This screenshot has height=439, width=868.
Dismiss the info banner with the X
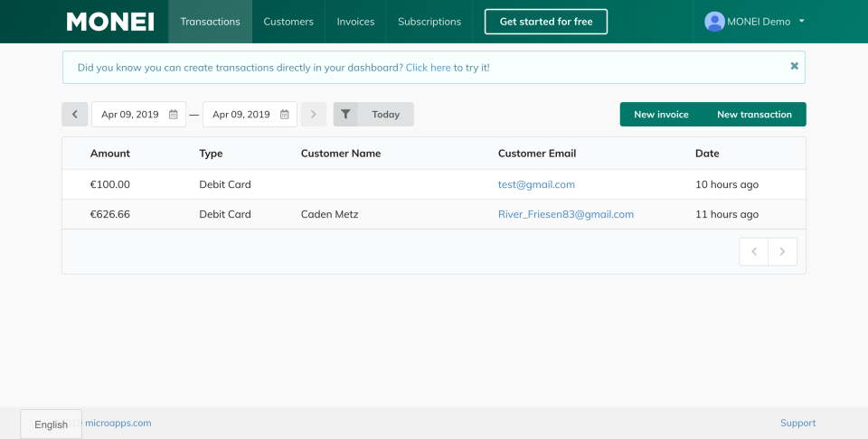point(794,66)
